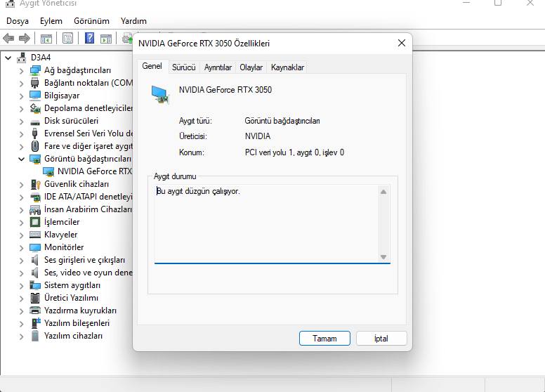The image size is (545, 392).
Task: Close the RTX 3050 properties dialog
Action: pos(402,43)
